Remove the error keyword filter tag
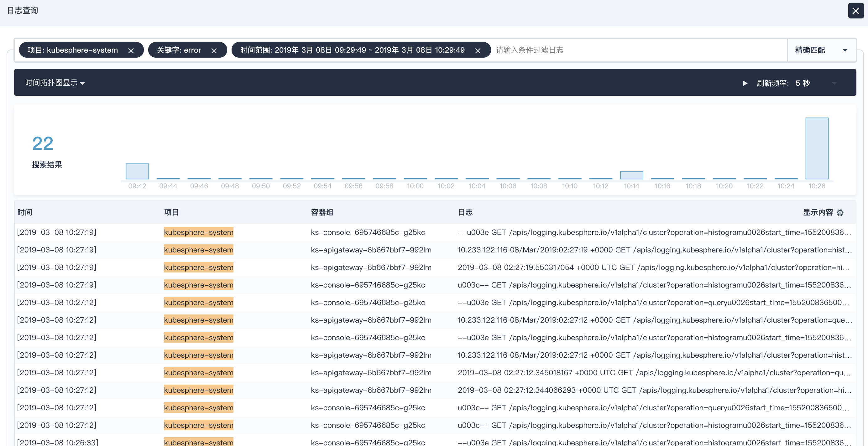The height and width of the screenshot is (446, 868). point(214,50)
